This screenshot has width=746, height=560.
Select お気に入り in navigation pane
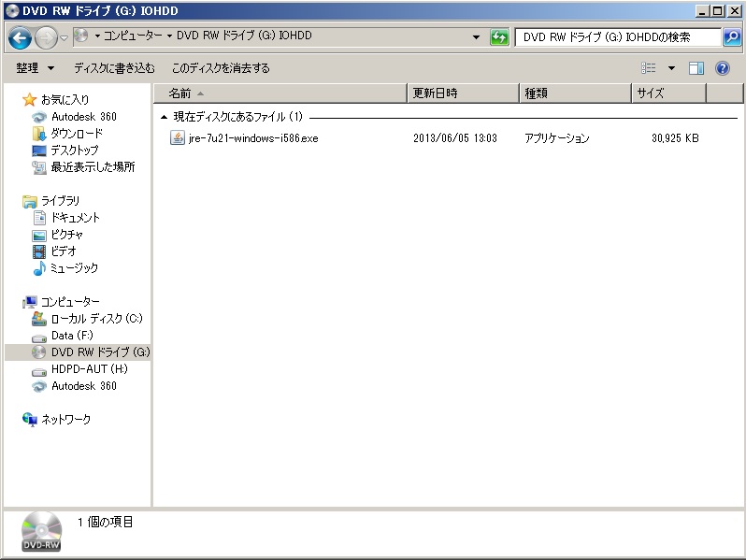click(65, 99)
